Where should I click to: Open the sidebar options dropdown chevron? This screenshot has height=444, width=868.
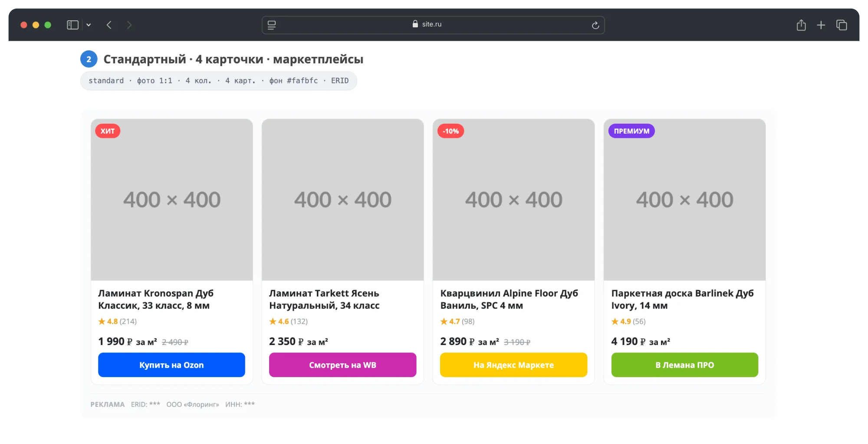[89, 25]
